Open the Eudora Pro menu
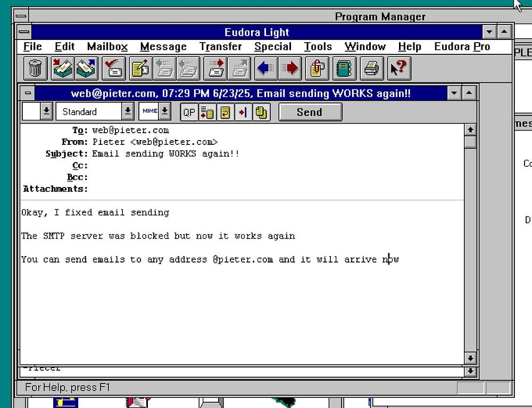This screenshot has height=408, width=532. point(462,46)
